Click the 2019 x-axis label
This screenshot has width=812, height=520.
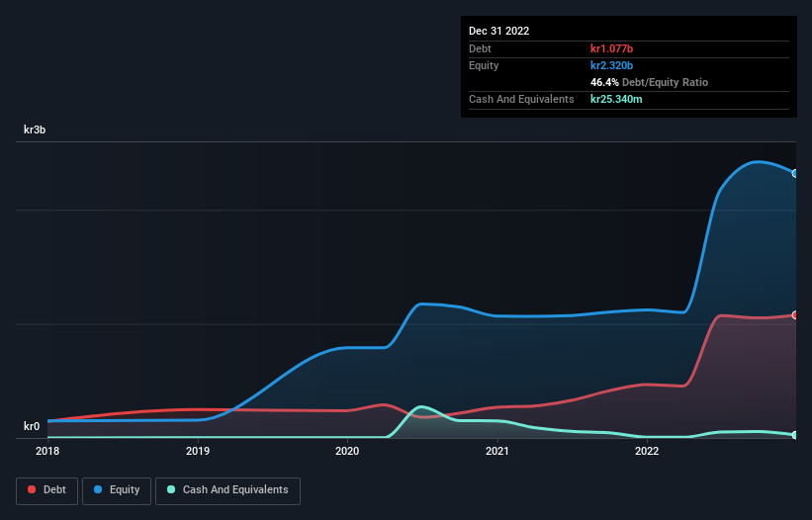click(197, 451)
